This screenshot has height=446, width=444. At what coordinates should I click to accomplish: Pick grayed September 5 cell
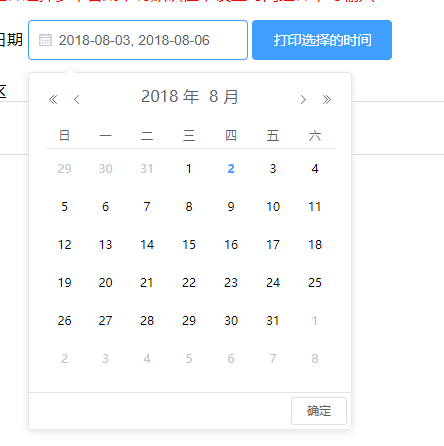tap(189, 359)
